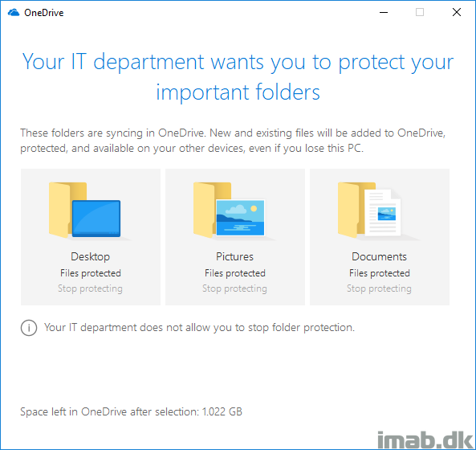Minimize the OneDrive window
Viewport: 476px width, 450px height.
click(x=384, y=12)
